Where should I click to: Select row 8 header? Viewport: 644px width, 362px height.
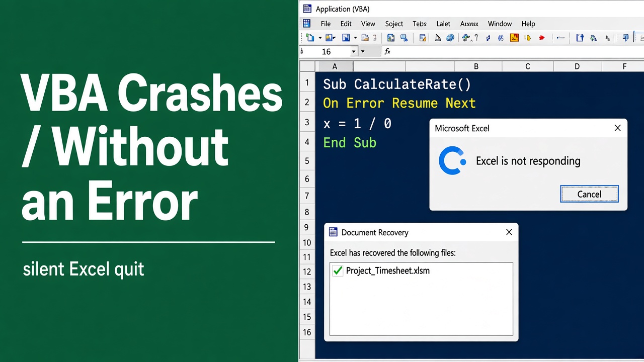307,212
